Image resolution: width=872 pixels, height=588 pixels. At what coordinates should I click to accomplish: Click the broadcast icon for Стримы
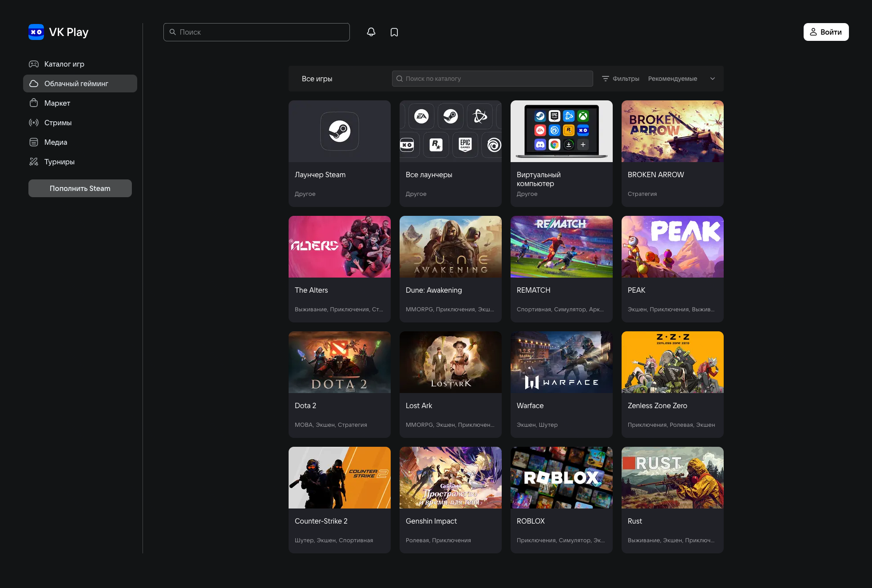coord(34,123)
